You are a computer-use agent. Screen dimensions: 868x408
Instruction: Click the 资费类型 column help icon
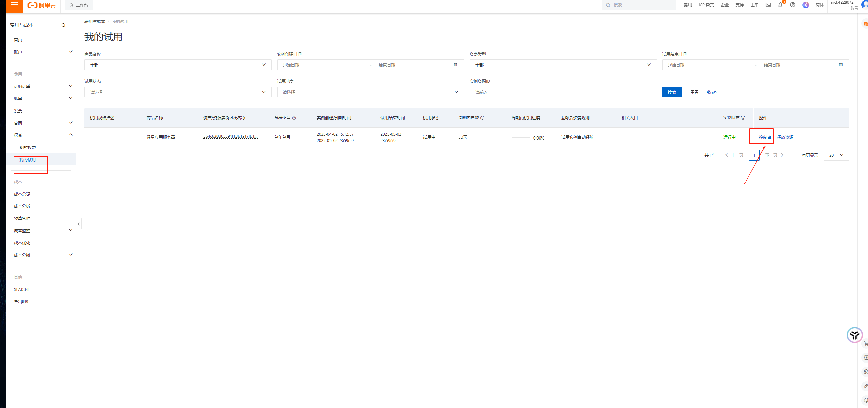click(x=294, y=118)
